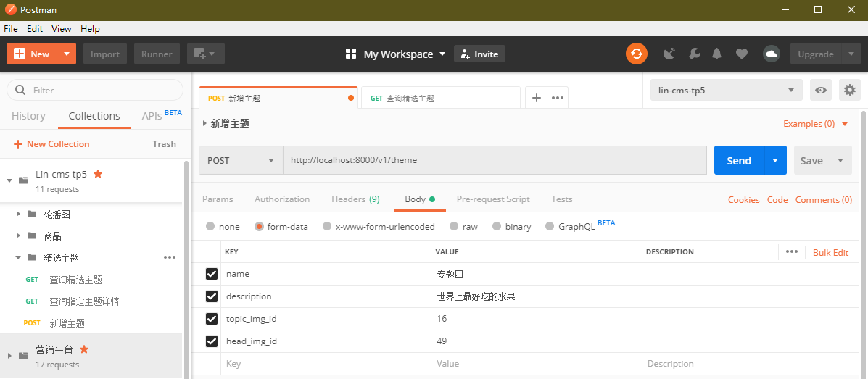
Task: Open the New button dropdown arrow
Action: tap(67, 54)
